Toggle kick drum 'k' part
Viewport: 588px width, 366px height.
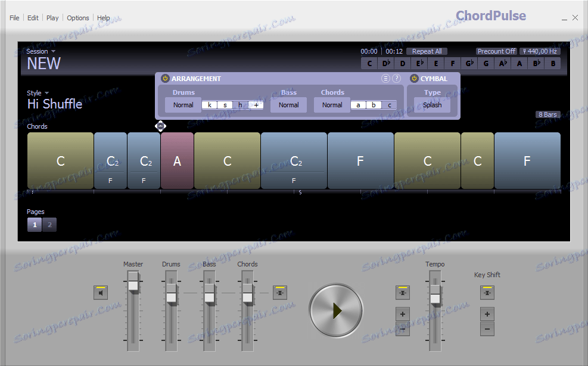point(210,105)
